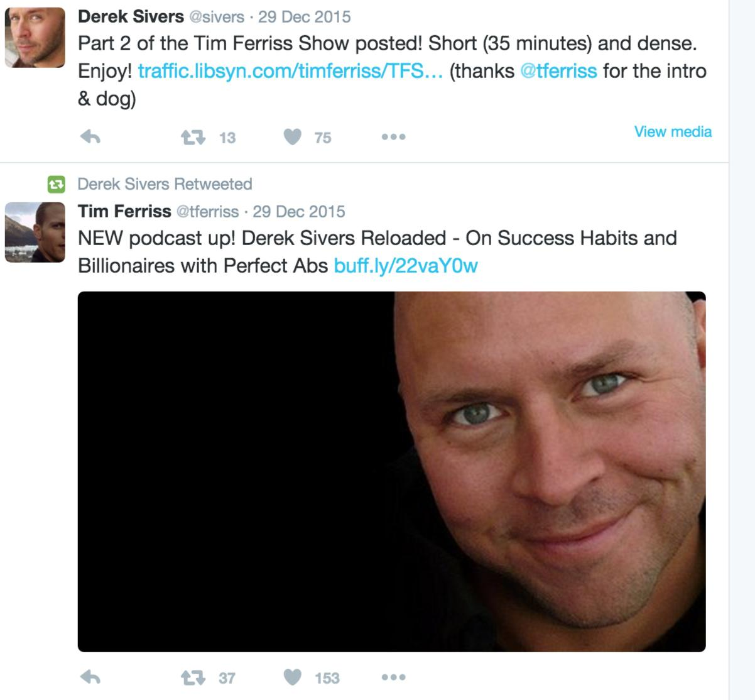Open Tim Ferriss' profile avatar
This screenshot has height=700, width=755.
point(35,232)
